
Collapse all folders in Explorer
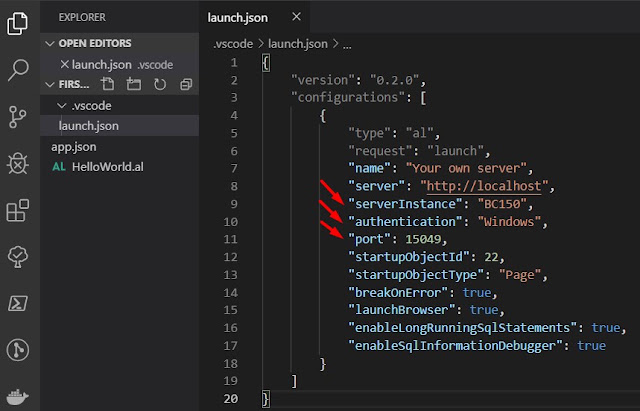[x=186, y=84]
